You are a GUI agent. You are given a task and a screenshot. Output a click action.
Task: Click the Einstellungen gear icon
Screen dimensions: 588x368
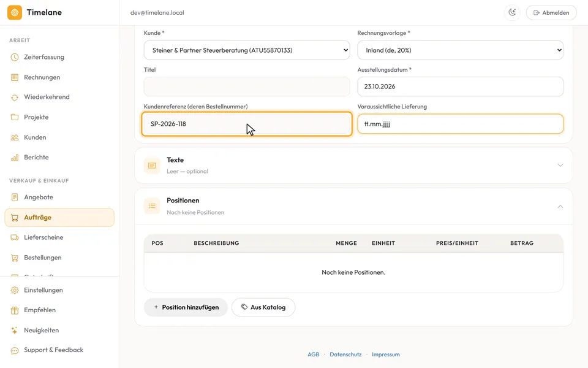15,290
